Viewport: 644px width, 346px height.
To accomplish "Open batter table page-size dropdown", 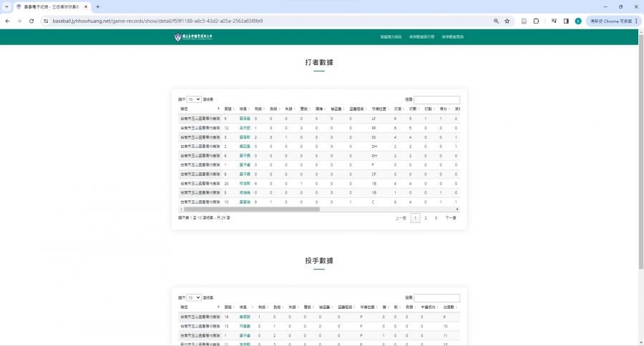I will 193,99.
